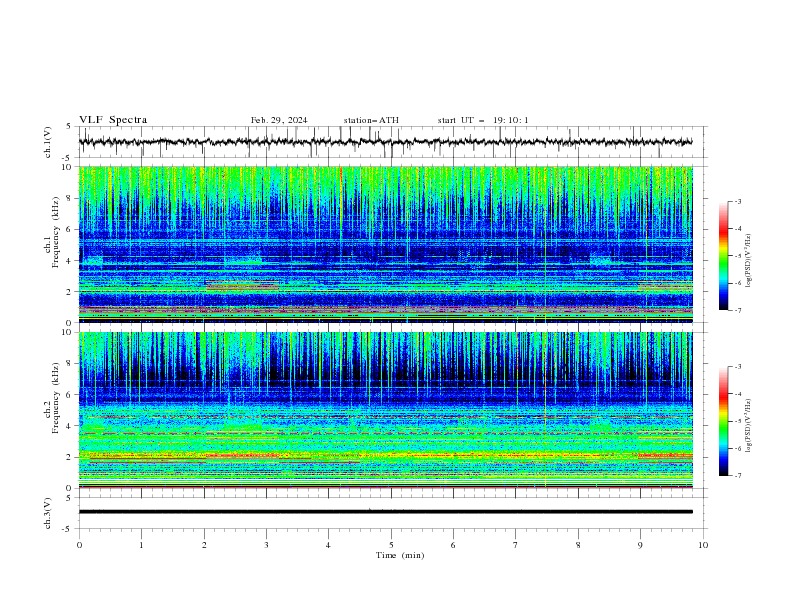
Task: Click the ch.3(V) waveform trace
Action: tap(385, 512)
